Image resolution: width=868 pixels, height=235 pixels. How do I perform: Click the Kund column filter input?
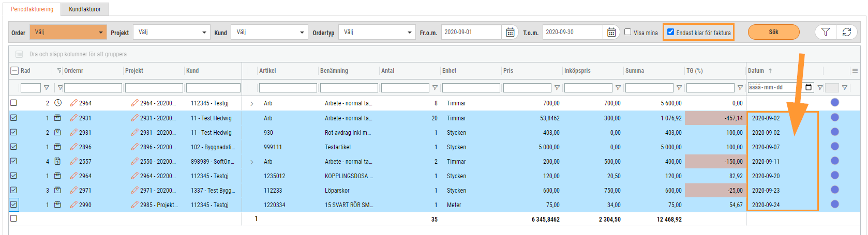click(213, 88)
